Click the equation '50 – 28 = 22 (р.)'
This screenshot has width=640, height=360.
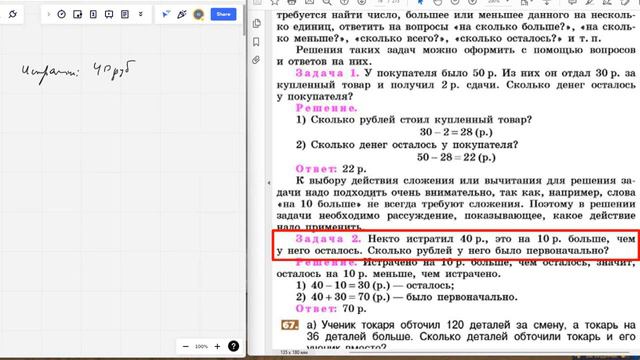[456, 157]
